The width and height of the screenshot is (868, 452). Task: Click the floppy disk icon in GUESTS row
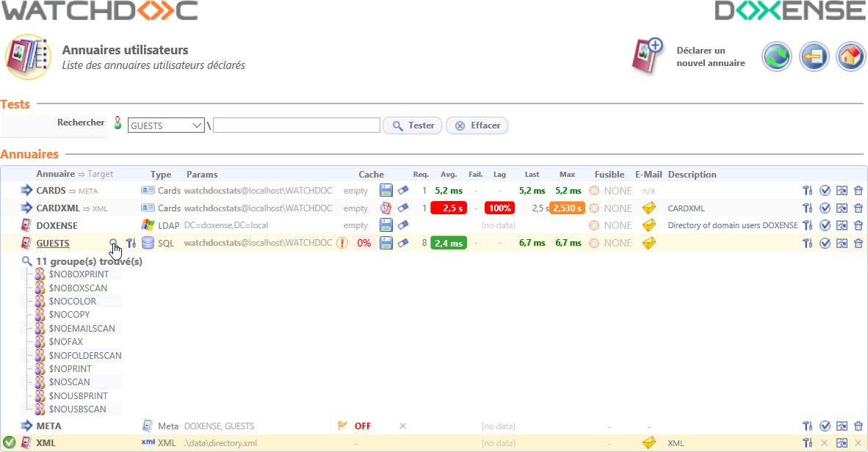click(386, 244)
